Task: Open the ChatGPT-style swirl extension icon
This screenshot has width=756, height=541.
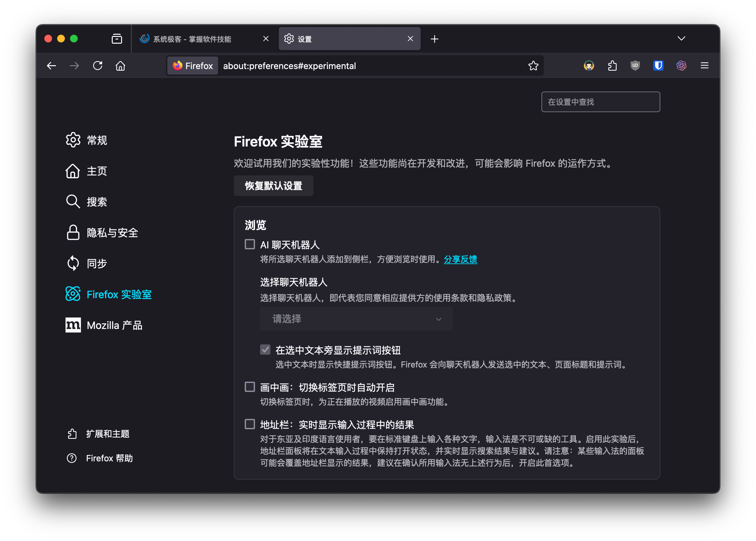Action: [x=681, y=66]
